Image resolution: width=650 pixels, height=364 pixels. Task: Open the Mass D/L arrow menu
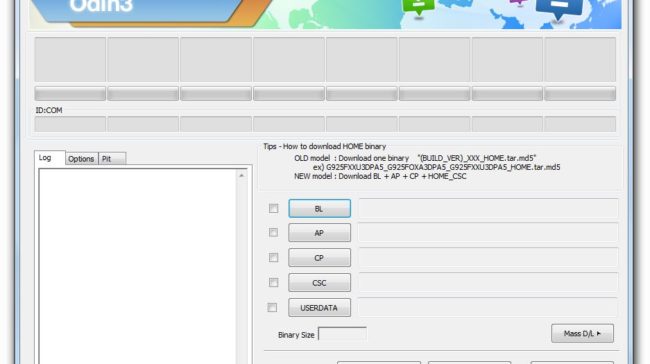click(x=582, y=333)
